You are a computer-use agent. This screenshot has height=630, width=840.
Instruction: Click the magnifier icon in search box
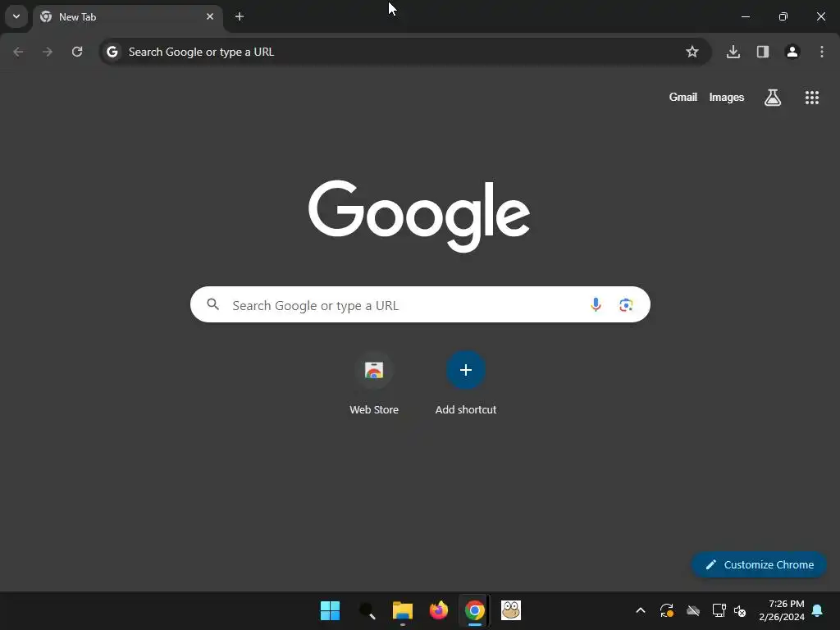(x=213, y=305)
